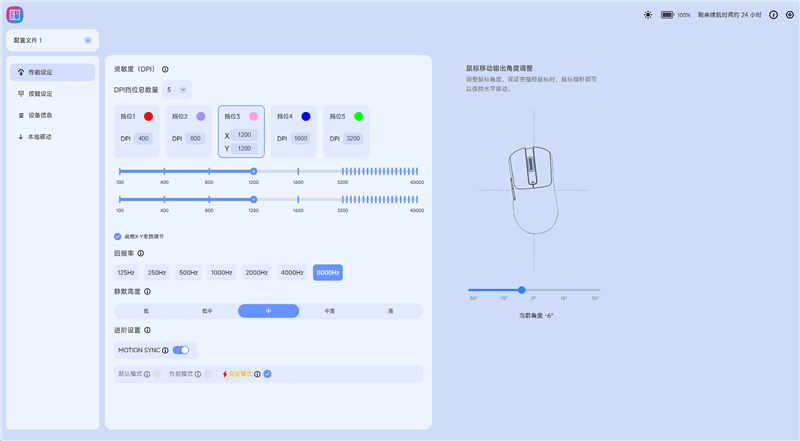Screen dimensions: 800x441
Task: Click the 鼠标移动输出角度调整 heading
Action: 499,68
